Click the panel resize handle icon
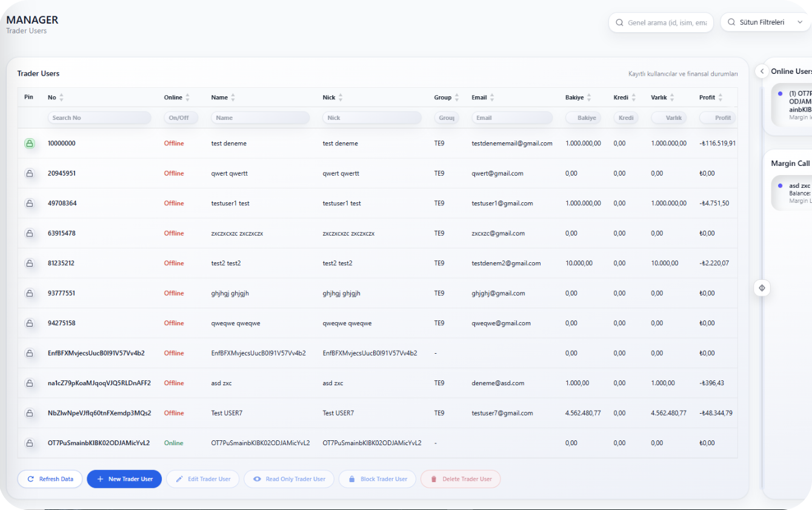 (x=762, y=288)
